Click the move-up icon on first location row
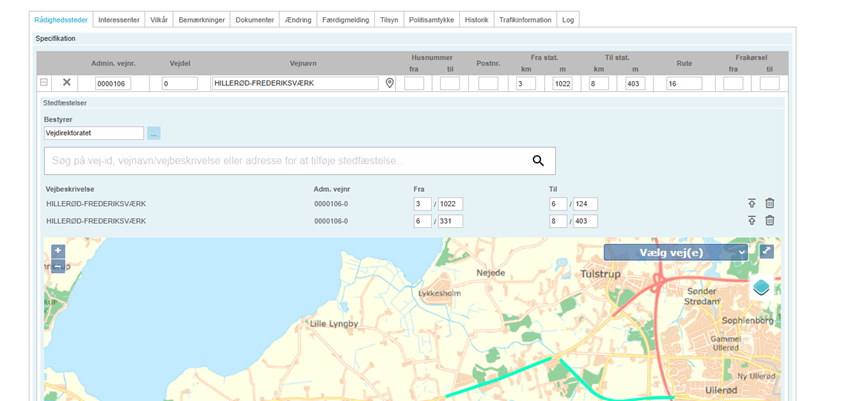This screenshot has height=401, width=852. tap(752, 204)
